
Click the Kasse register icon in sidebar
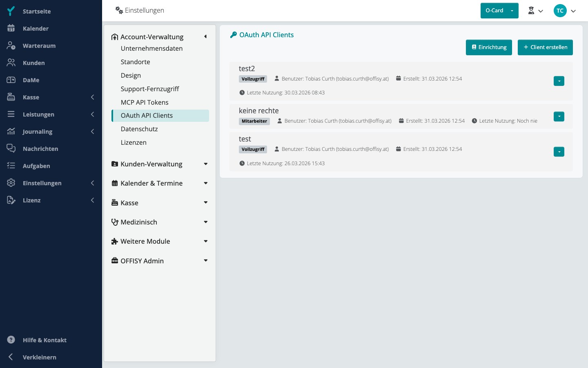[x=11, y=97]
